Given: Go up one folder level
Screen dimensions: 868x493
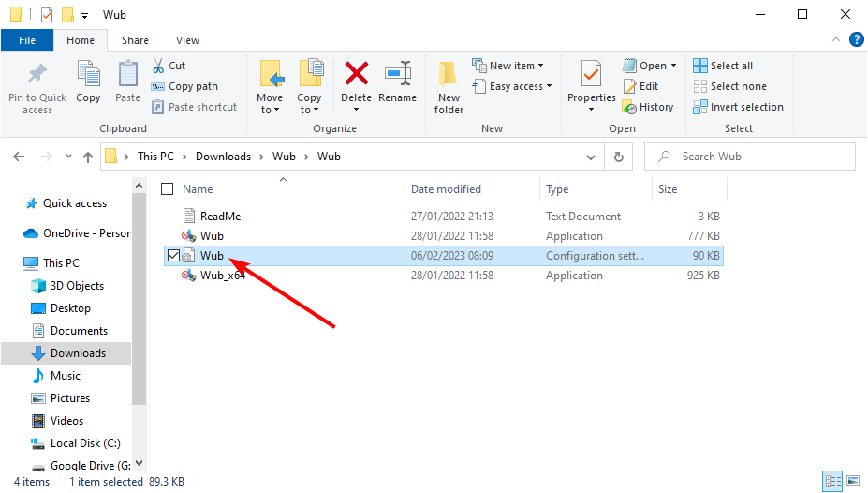Looking at the screenshot, I should pos(87,157).
